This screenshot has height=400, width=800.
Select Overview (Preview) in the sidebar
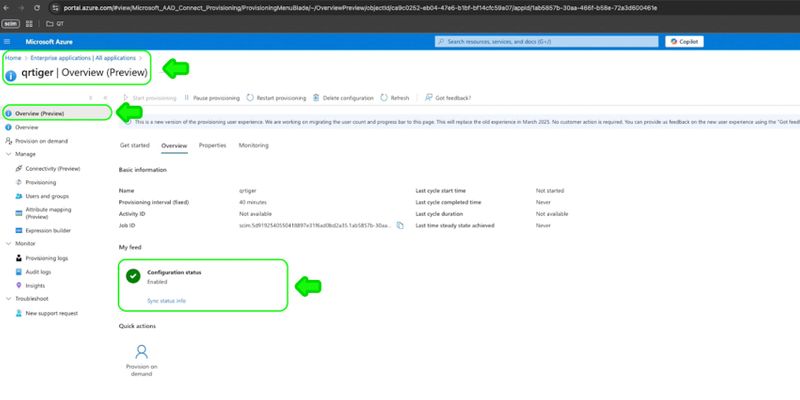(x=57, y=113)
